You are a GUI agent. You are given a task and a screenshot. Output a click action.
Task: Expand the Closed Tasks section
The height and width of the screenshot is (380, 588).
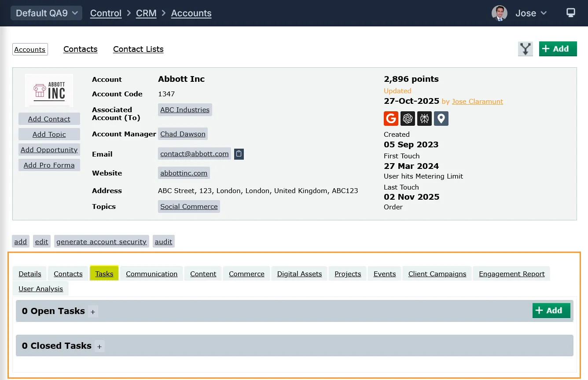(99, 347)
